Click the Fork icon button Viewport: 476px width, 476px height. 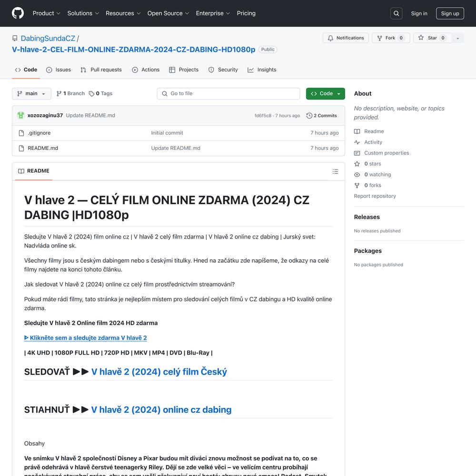click(x=379, y=38)
